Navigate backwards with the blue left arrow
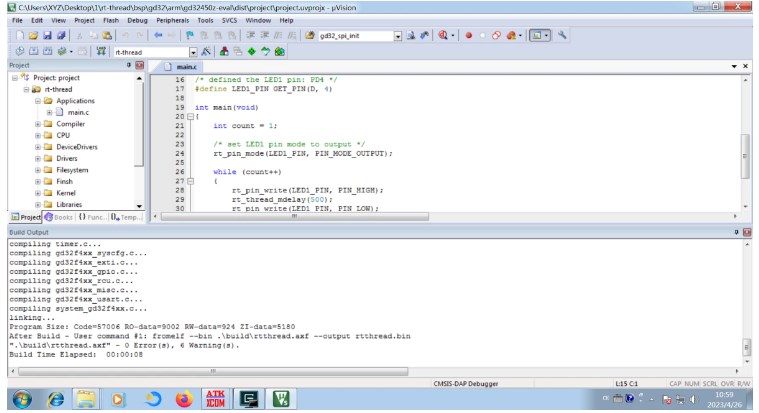 (x=158, y=35)
